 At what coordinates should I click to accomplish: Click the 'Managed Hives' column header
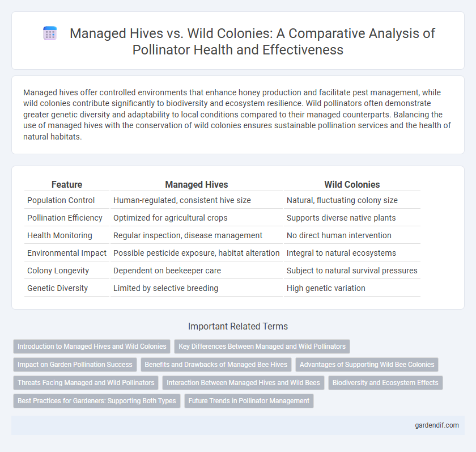tap(197, 184)
